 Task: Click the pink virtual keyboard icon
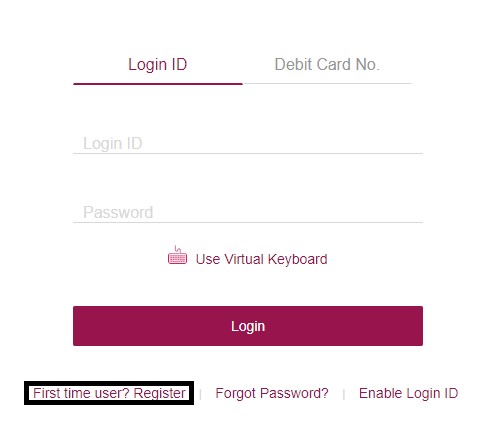point(177,255)
